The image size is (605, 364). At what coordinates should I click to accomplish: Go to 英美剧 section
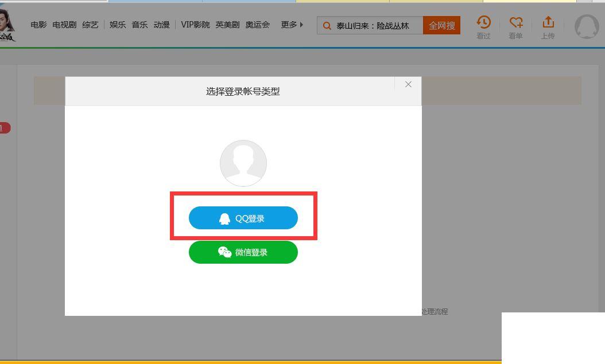tap(228, 25)
